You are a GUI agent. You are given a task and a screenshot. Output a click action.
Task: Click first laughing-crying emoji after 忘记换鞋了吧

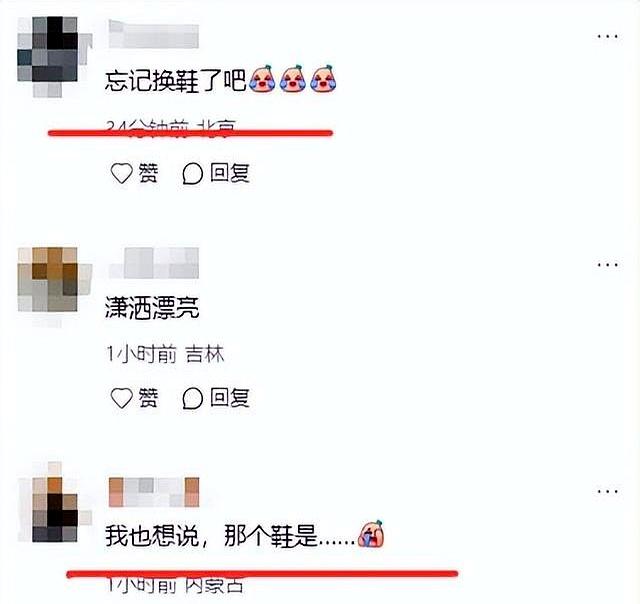pyautogui.click(x=262, y=78)
